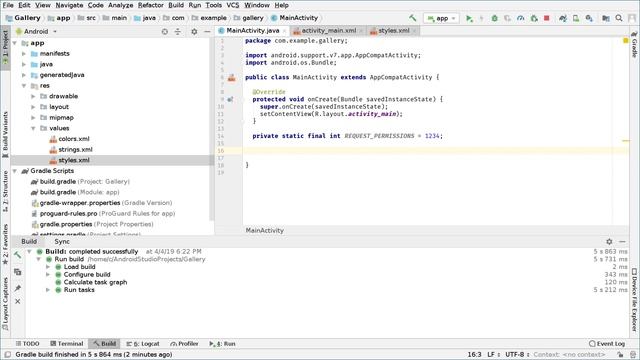Expand the Run tasks build node
The image size is (640, 360).
48,290
